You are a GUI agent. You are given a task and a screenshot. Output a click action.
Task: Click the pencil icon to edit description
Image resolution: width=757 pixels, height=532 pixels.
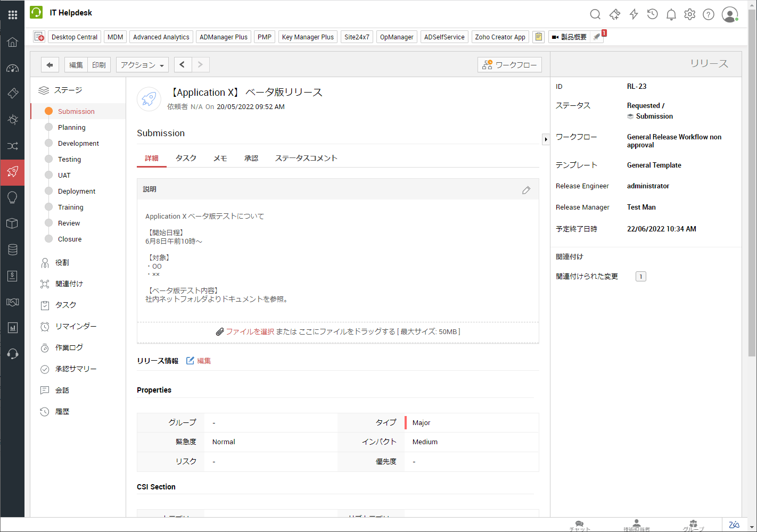click(x=526, y=190)
